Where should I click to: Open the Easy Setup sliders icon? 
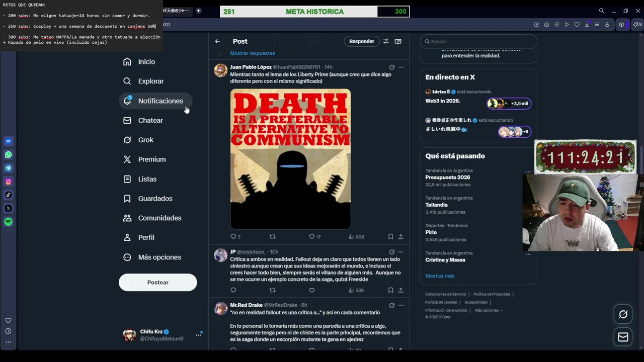point(597,25)
